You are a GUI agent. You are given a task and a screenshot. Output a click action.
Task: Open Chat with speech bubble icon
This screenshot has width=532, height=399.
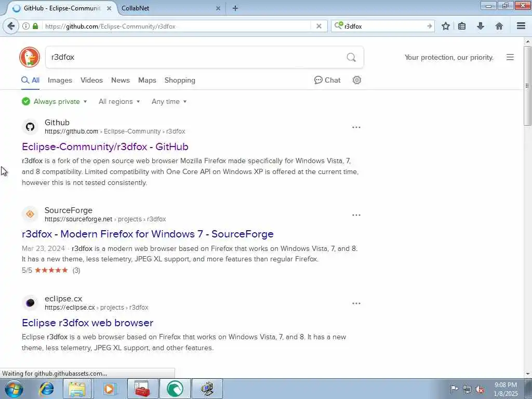327,80
